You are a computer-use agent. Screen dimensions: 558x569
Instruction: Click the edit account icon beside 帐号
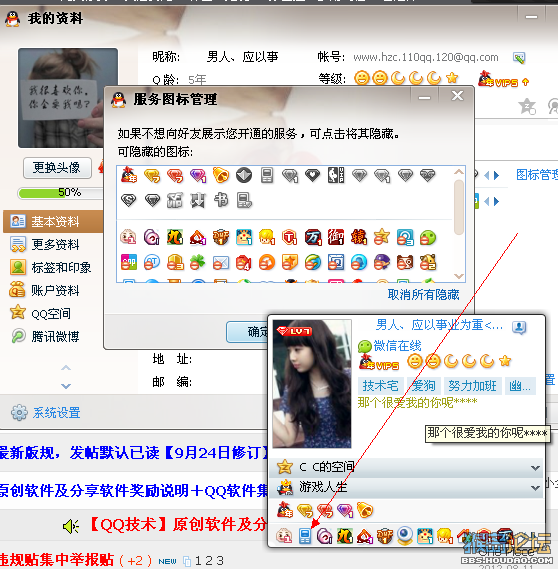coord(519,58)
